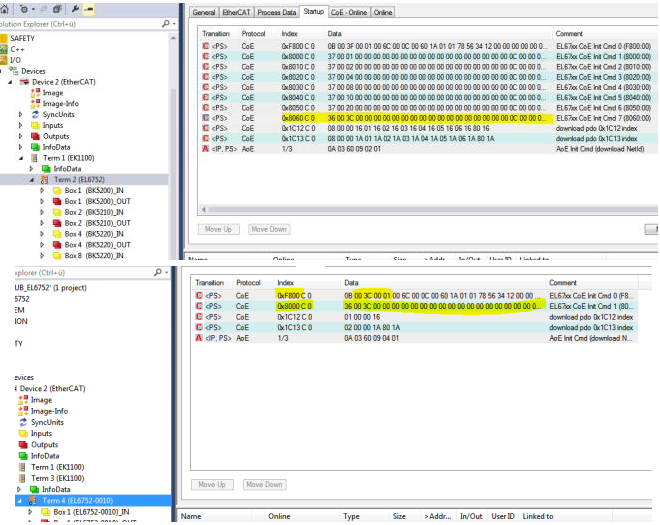The width and height of the screenshot is (660, 525).
Task: Click Move Up below the Term 2 startup list
Action: pyautogui.click(x=218, y=229)
